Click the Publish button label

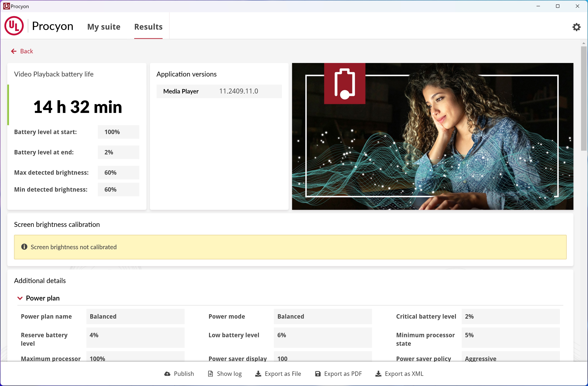[x=184, y=374]
